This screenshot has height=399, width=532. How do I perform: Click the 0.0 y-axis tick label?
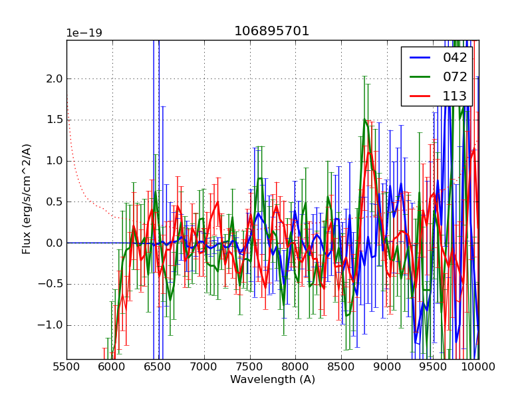[54, 243]
